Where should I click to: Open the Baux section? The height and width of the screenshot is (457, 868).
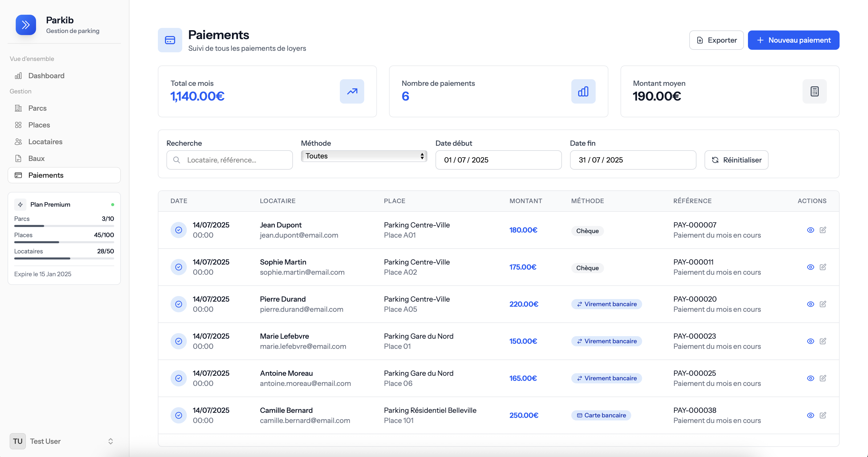36,158
